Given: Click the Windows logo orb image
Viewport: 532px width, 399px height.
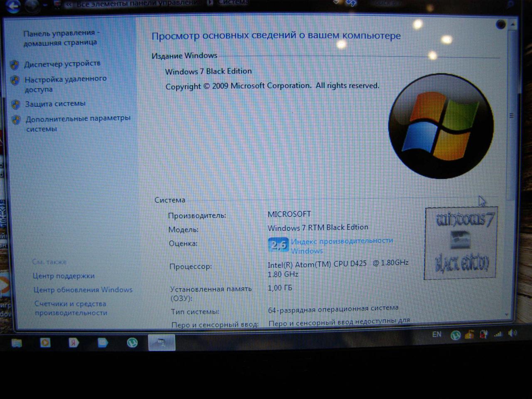Looking at the screenshot, I should 441,126.
